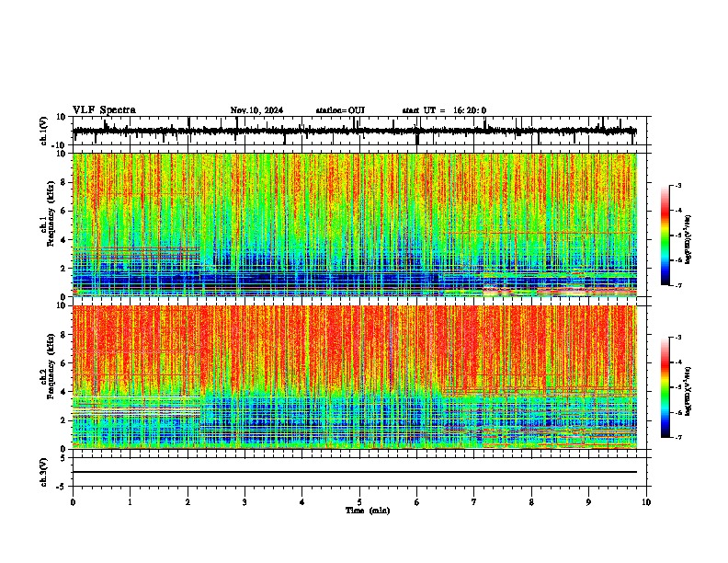This screenshot has height=563, width=728.
Task: Click the 'ch.3(V)' axis label
Action: [44, 472]
